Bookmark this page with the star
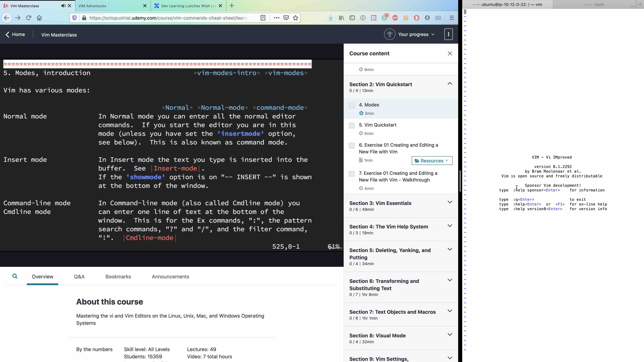This screenshot has width=644, height=362. [x=296, y=18]
